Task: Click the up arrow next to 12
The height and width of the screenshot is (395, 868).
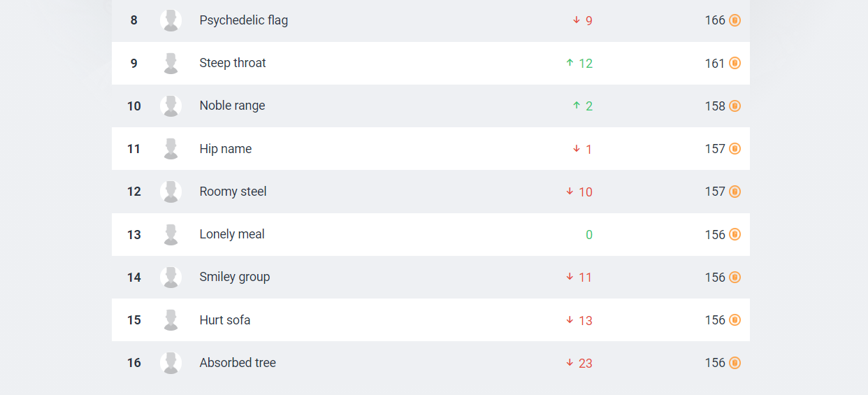Action: 570,63
